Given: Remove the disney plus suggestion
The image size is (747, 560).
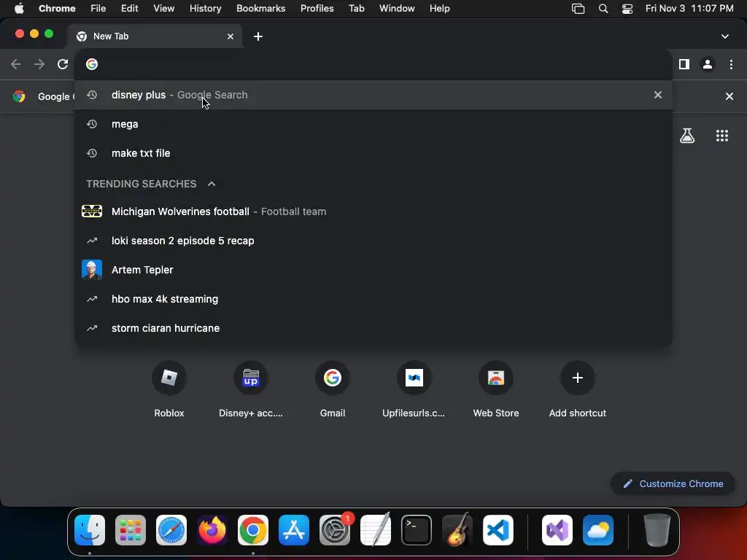Looking at the screenshot, I should [x=658, y=95].
